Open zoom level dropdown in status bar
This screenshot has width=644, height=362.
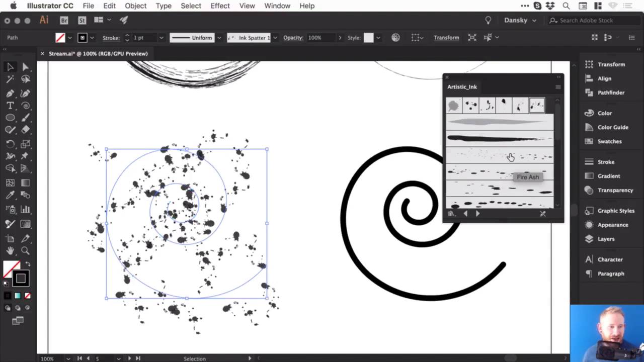pyautogui.click(x=68, y=358)
